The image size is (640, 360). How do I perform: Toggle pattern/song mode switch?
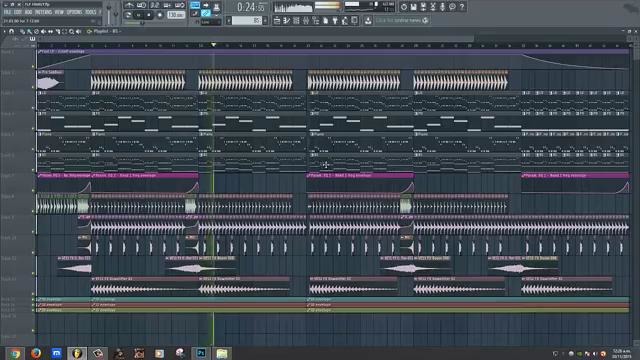pos(128,15)
